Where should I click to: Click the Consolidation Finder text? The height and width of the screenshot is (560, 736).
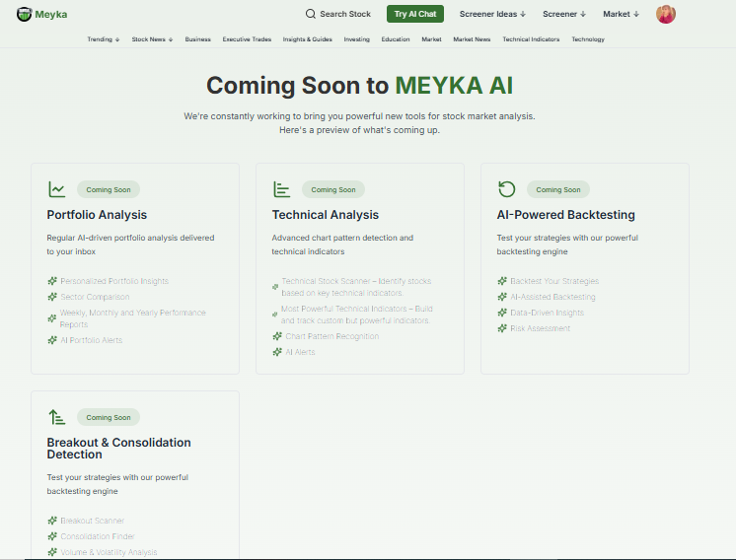(97, 536)
